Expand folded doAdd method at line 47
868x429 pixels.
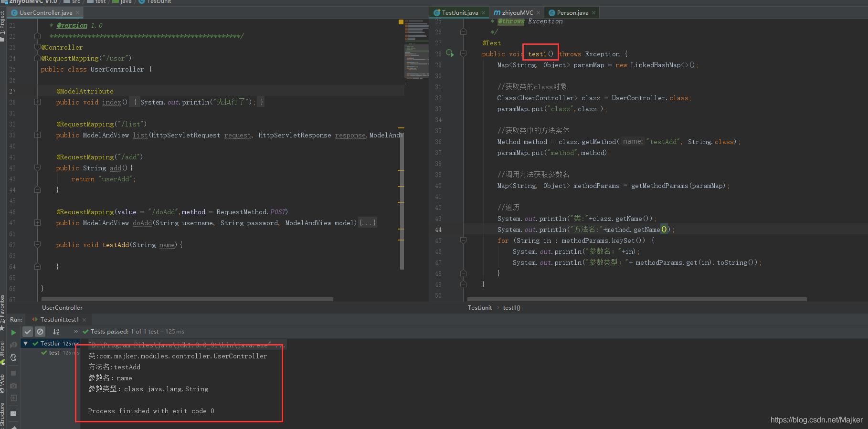[x=37, y=223]
